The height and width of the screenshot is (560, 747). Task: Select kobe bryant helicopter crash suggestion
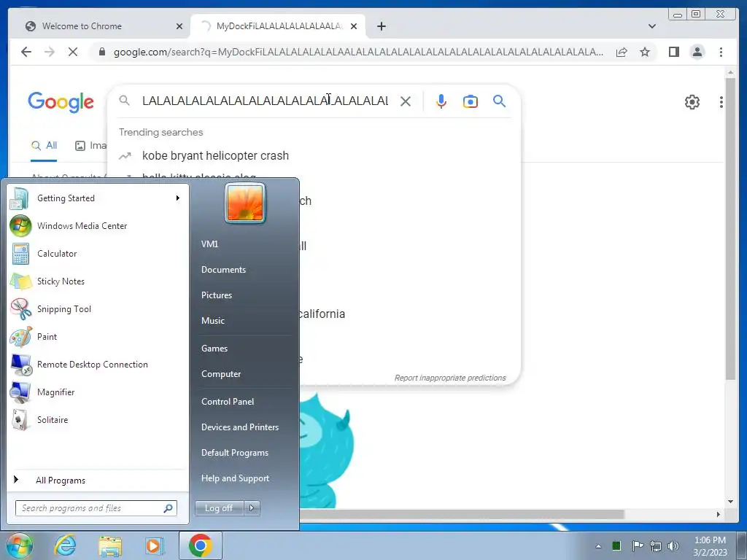[x=215, y=156]
